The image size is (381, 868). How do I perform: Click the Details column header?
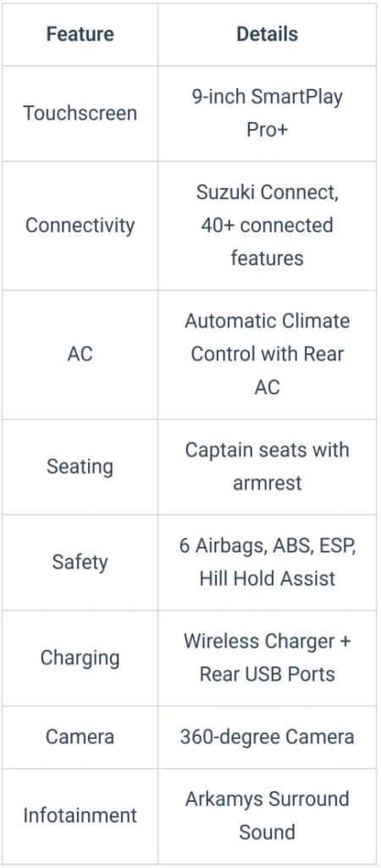coord(267,34)
